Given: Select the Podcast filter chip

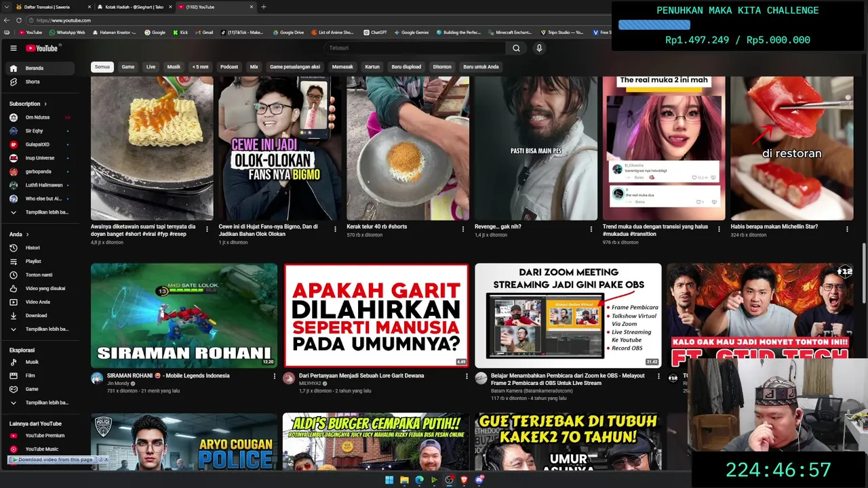Looking at the screenshot, I should pos(229,67).
